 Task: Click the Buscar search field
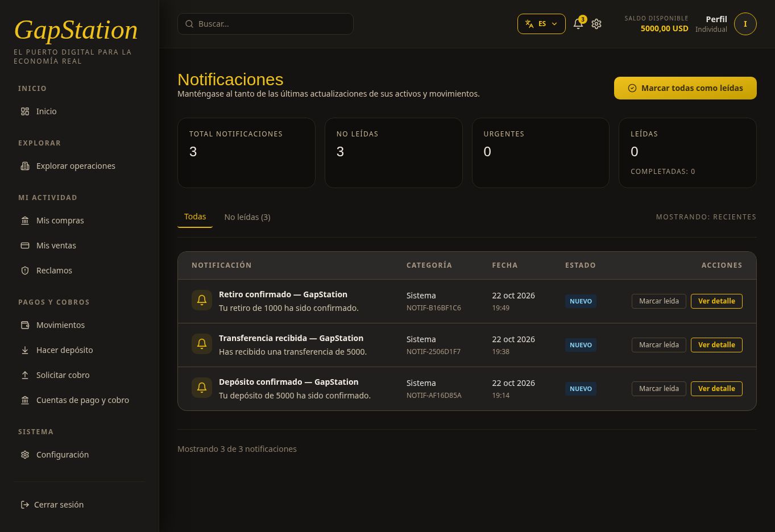tap(266, 24)
